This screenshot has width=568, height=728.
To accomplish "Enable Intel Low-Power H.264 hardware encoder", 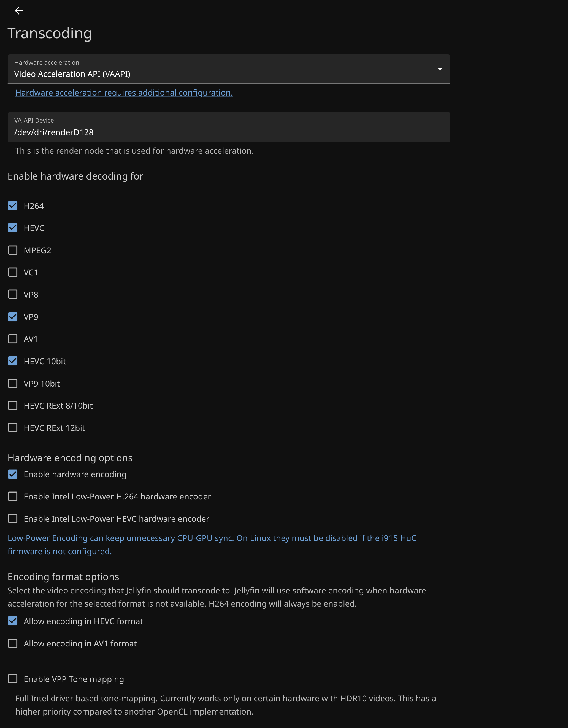I will pyautogui.click(x=13, y=497).
